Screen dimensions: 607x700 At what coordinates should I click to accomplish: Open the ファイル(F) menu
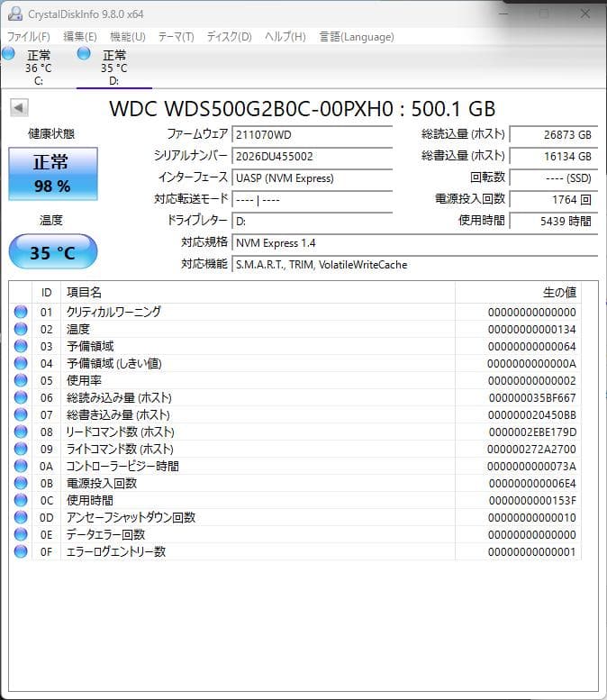click(x=29, y=37)
